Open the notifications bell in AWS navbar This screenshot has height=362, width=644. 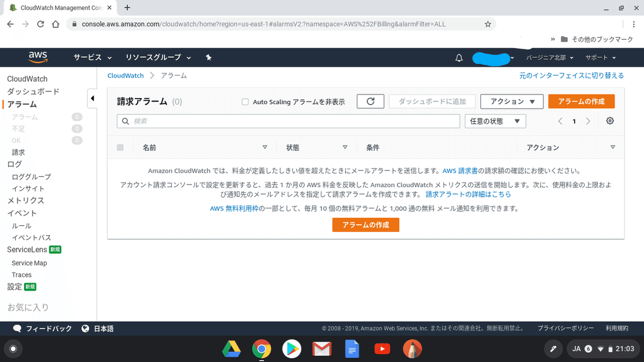pyautogui.click(x=459, y=57)
